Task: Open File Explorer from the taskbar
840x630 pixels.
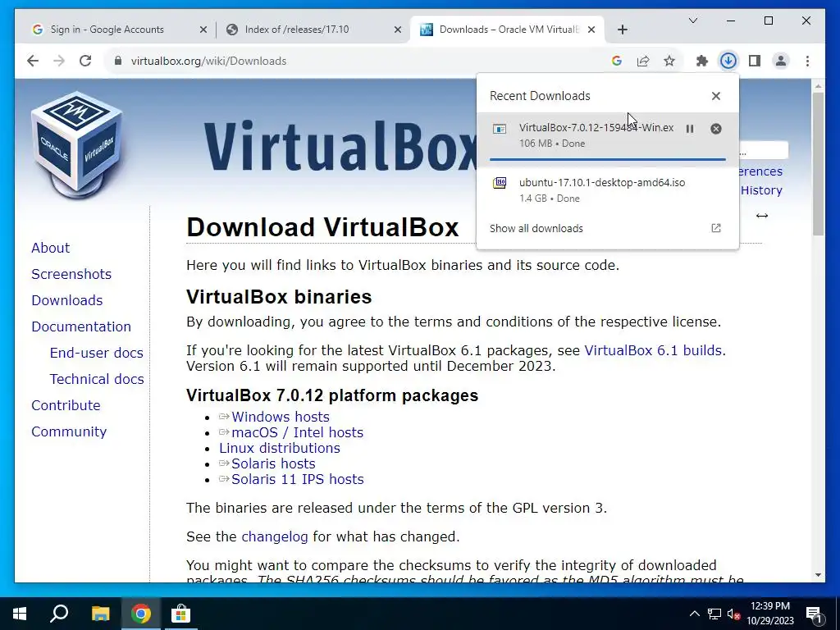Action: point(100,614)
